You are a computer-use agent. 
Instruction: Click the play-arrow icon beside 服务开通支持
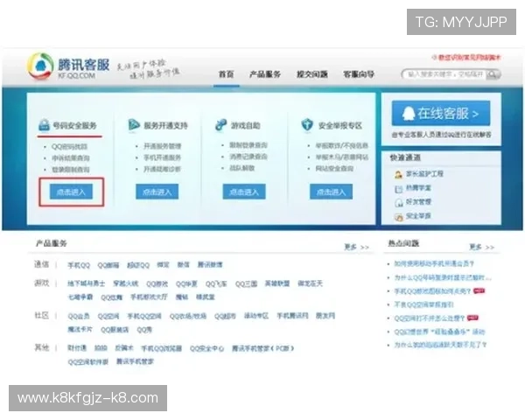(134, 125)
